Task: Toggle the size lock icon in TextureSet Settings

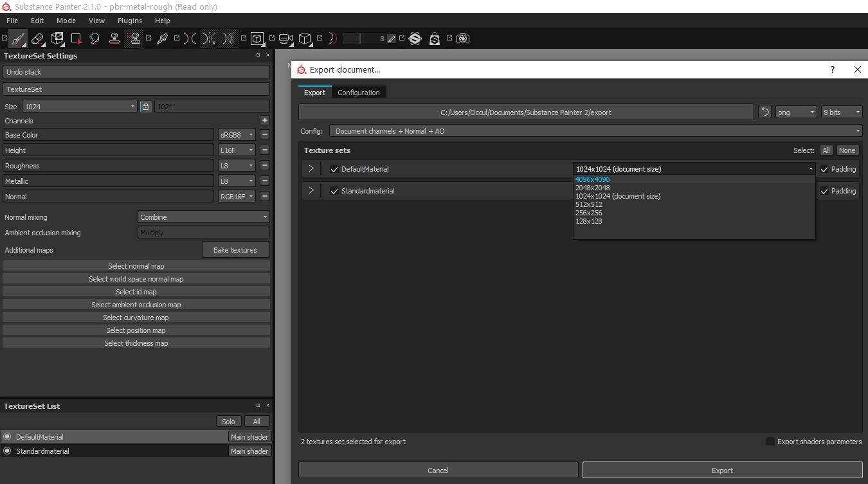Action: (146, 107)
